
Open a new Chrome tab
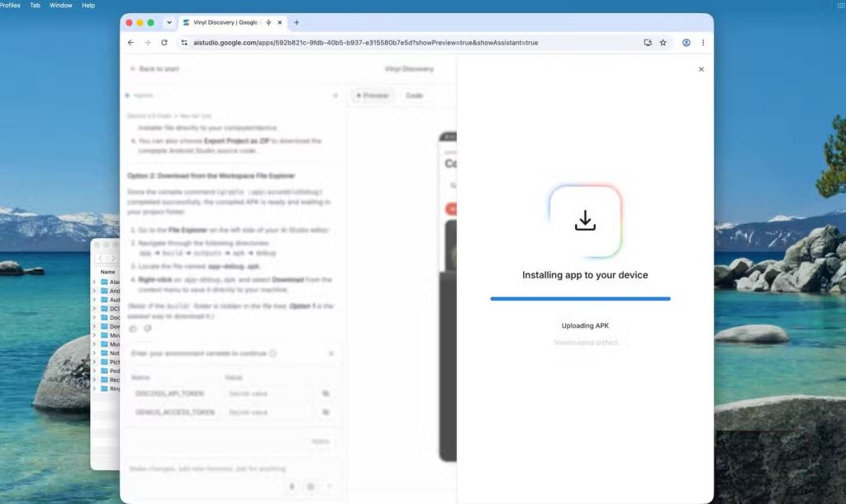pyautogui.click(x=297, y=22)
